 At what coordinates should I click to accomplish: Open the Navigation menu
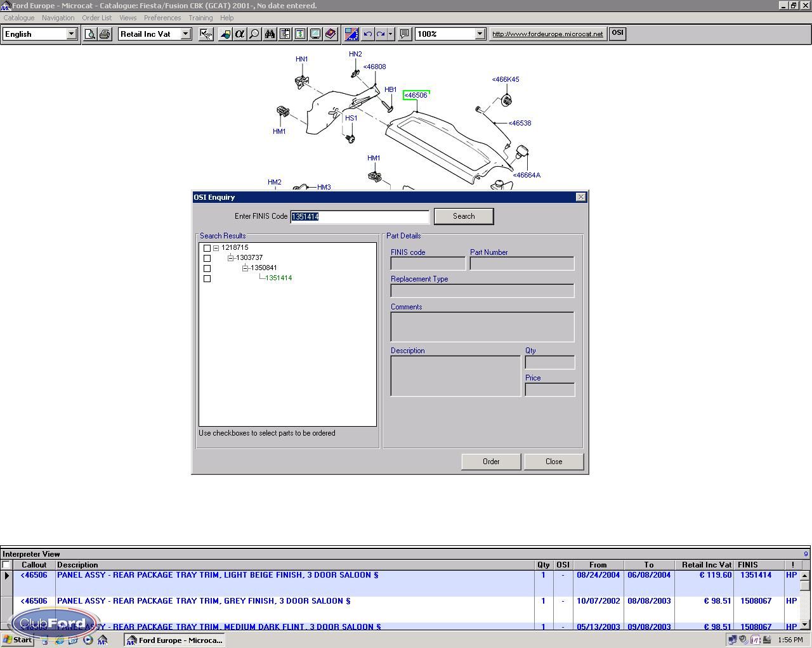point(58,18)
